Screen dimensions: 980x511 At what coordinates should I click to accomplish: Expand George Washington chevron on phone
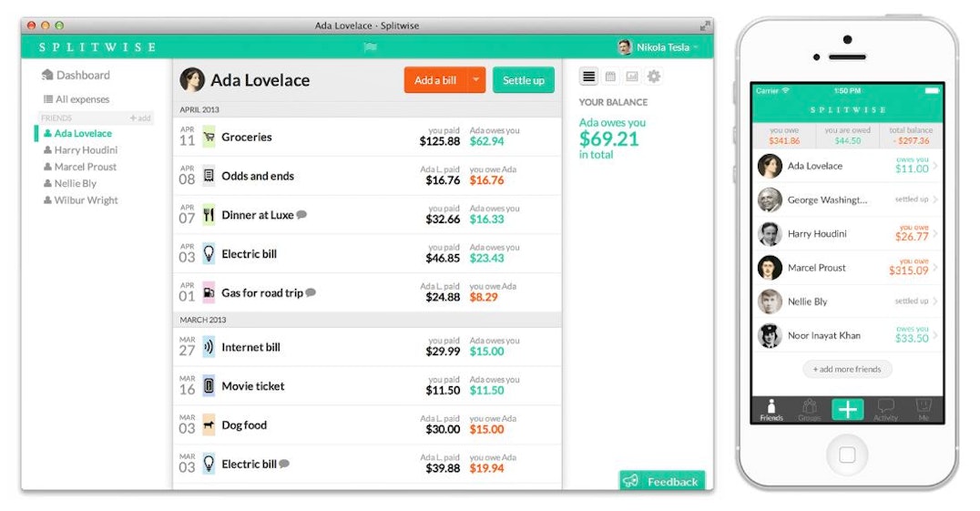pos(935,199)
